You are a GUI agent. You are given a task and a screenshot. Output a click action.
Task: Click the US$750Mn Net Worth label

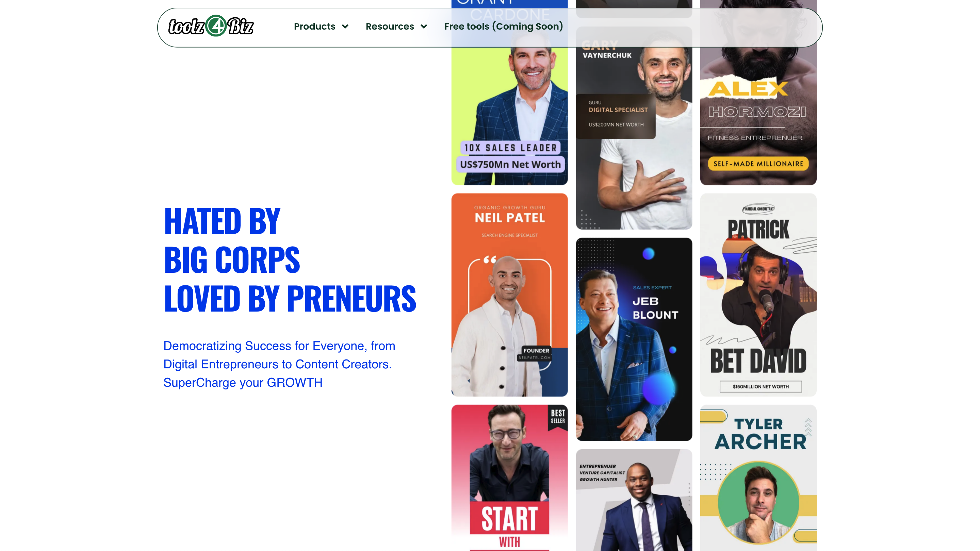click(x=510, y=164)
